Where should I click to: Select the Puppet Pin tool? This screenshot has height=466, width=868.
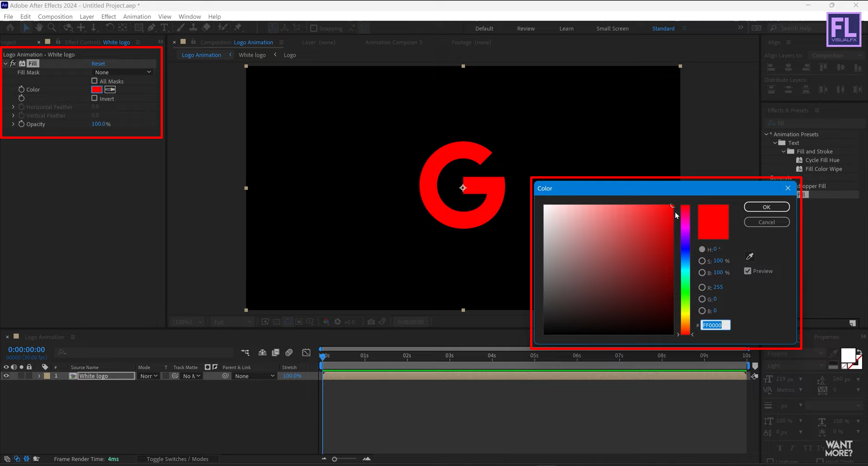[x=238, y=28]
